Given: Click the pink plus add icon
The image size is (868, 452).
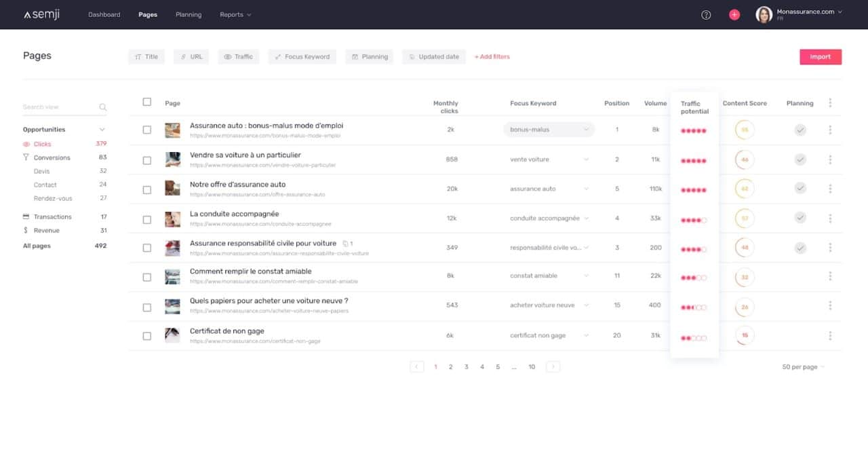Looking at the screenshot, I should [x=734, y=15].
